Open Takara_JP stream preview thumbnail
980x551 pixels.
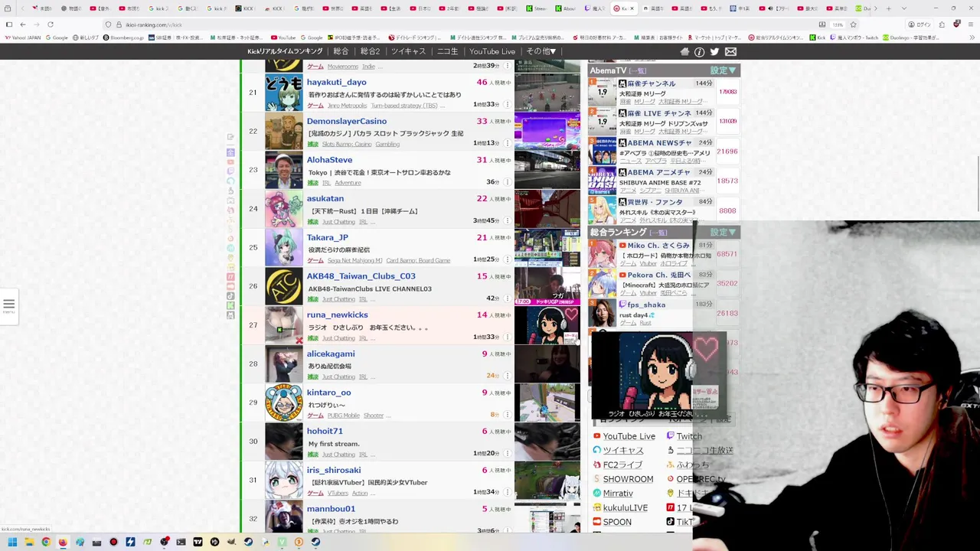pos(547,247)
